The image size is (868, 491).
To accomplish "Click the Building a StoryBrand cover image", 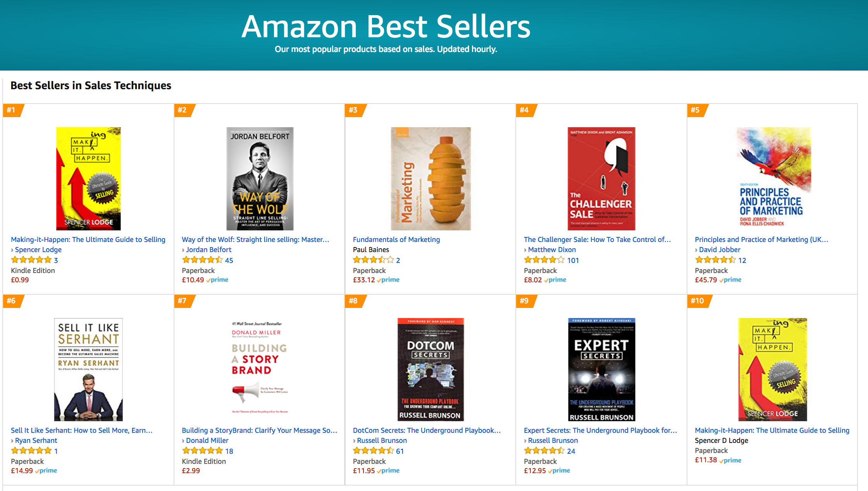I will (260, 370).
